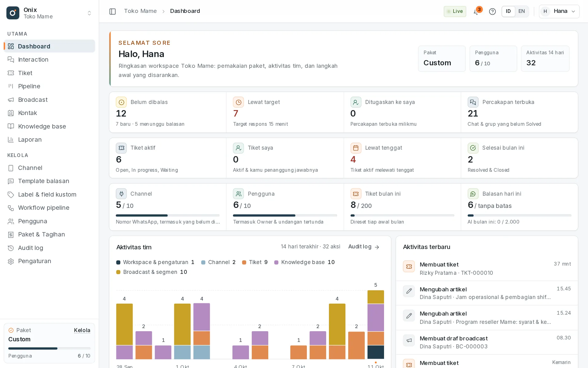This screenshot has height=368, width=588.
Task: Switch language to EN
Action: click(522, 11)
